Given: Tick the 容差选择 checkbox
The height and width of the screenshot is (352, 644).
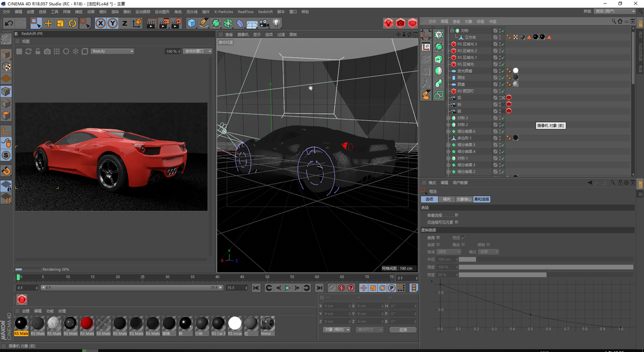Looking at the screenshot, I should point(456,215).
